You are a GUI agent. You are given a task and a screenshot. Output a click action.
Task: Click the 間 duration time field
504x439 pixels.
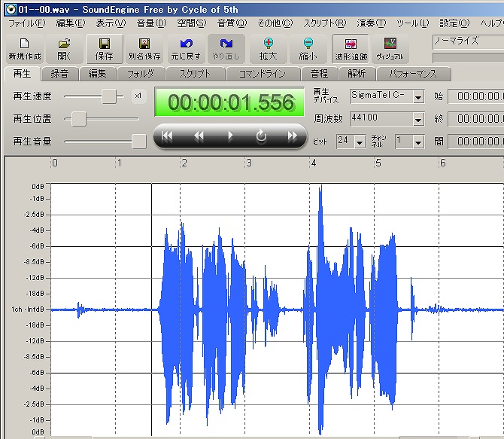(x=476, y=142)
